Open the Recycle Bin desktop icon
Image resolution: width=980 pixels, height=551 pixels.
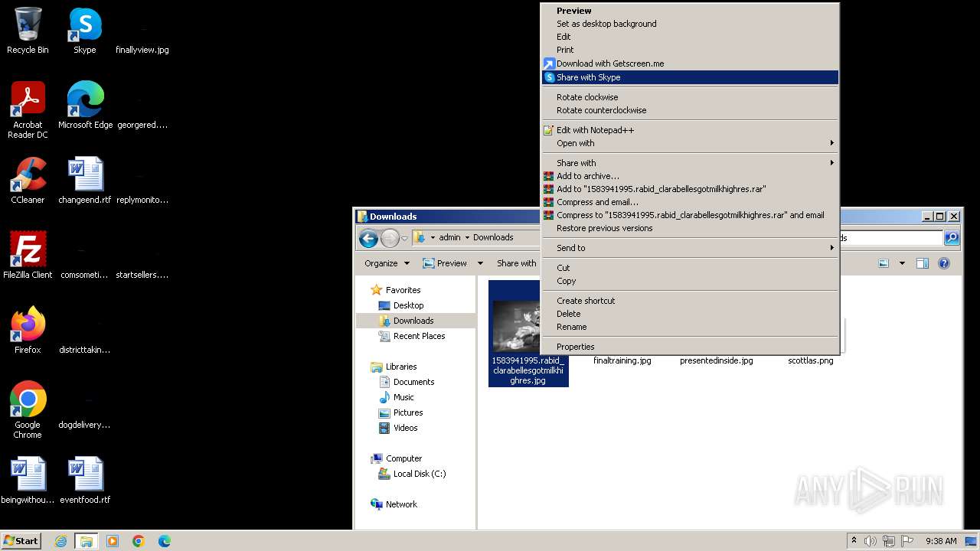click(28, 31)
